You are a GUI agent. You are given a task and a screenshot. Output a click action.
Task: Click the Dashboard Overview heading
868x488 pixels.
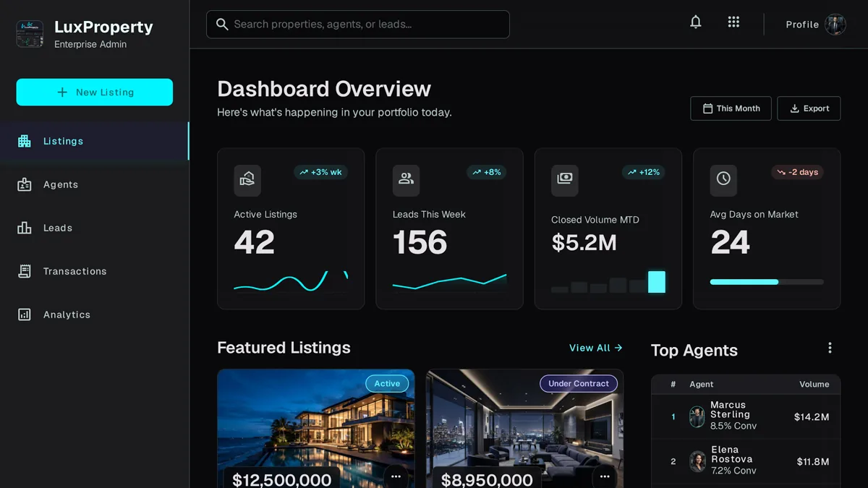pos(324,89)
